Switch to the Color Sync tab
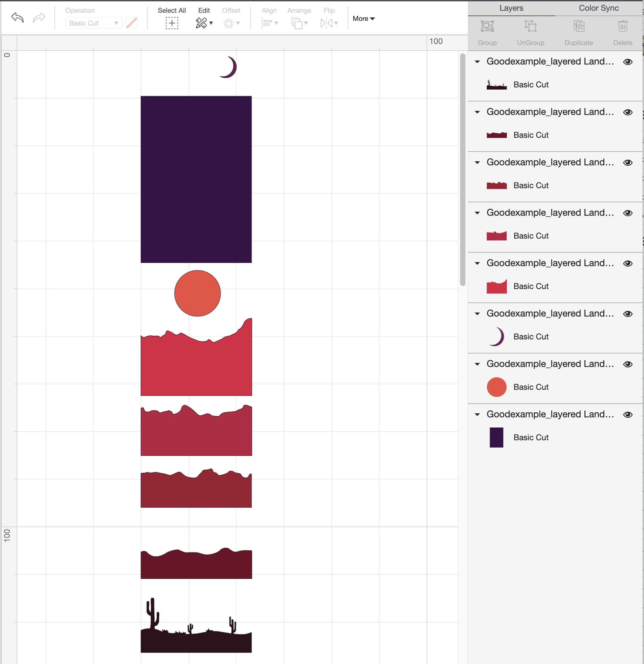This screenshot has height=664, width=644. click(x=598, y=8)
